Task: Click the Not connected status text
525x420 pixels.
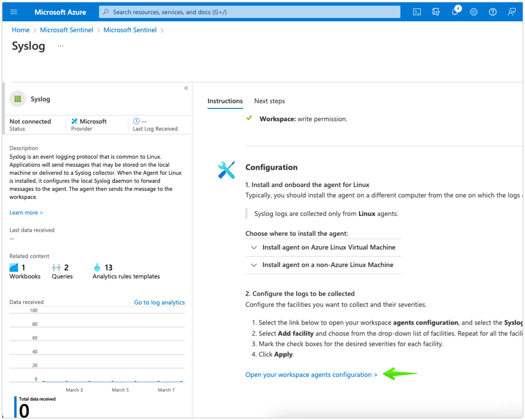Action: click(30, 121)
